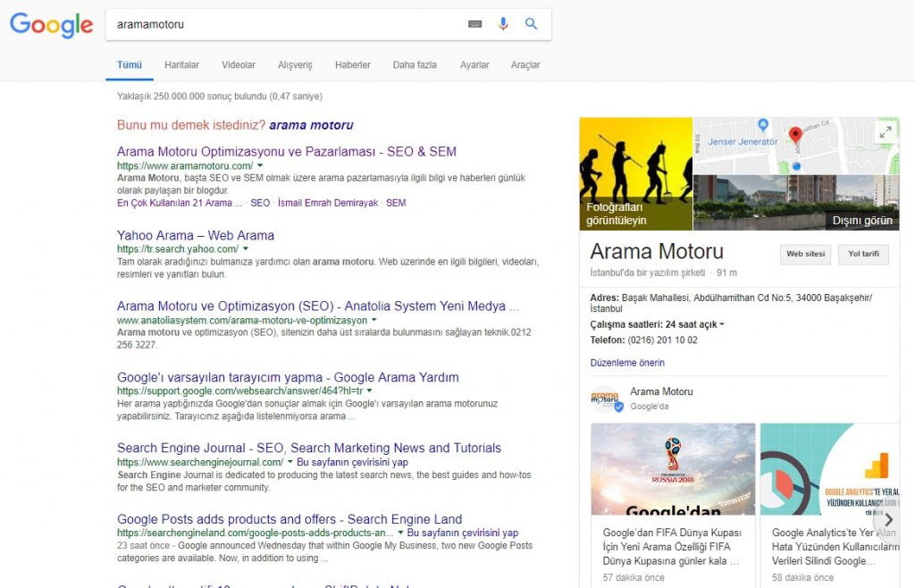Open dropdown arrow beside anatoliasystem.com URL
915x588 pixels.
pos(374,320)
